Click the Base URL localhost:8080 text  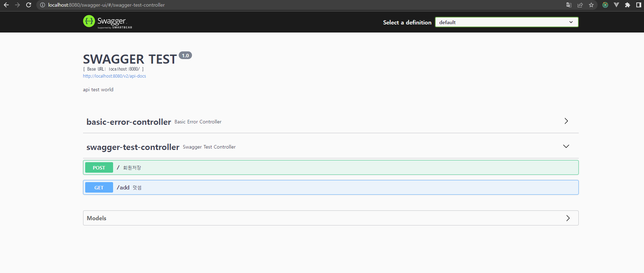(x=113, y=69)
